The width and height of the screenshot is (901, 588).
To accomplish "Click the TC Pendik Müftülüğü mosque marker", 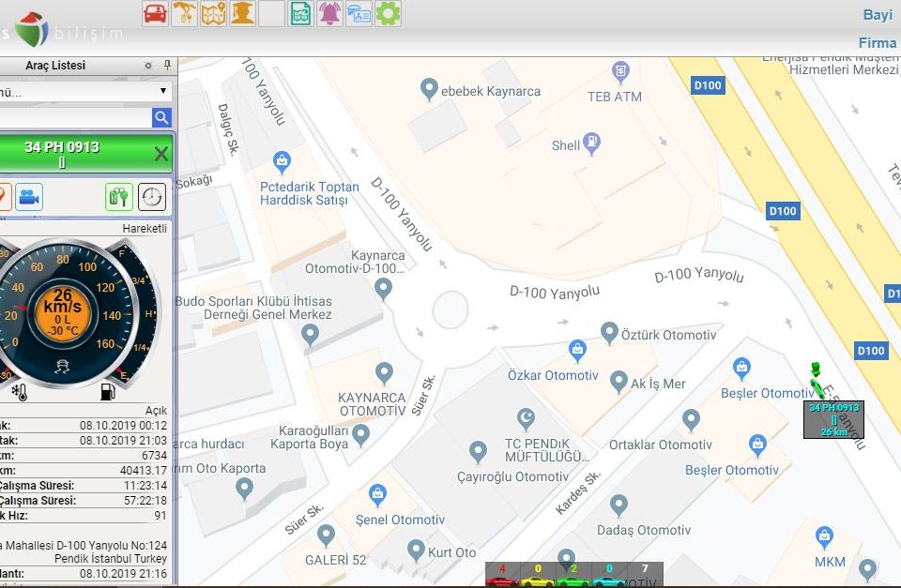I will coord(526,419).
